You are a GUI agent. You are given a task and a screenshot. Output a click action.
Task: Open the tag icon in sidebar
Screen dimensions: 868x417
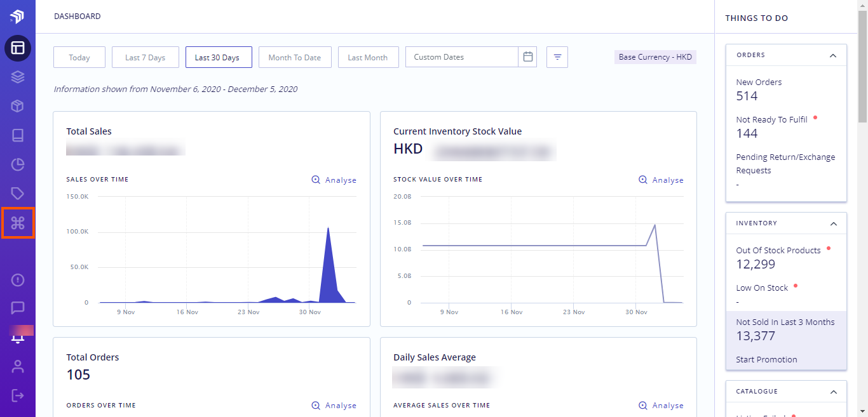pyautogui.click(x=18, y=194)
